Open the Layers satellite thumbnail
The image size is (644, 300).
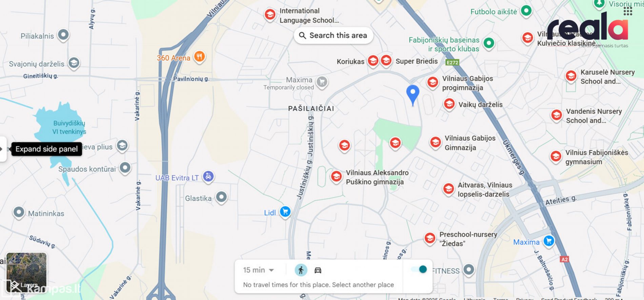click(x=26, y=273)
